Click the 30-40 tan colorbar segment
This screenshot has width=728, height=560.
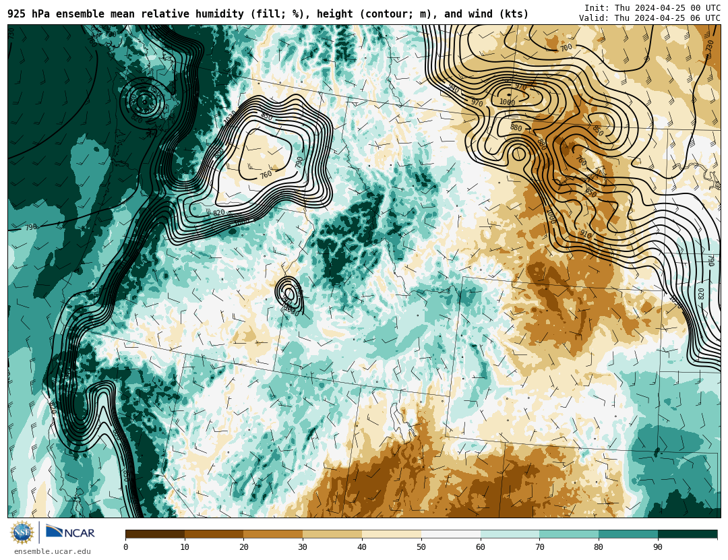point(332,534)
